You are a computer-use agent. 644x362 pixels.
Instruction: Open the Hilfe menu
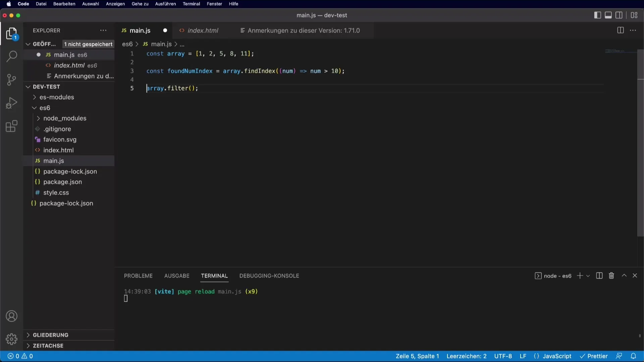click(233, 4)
